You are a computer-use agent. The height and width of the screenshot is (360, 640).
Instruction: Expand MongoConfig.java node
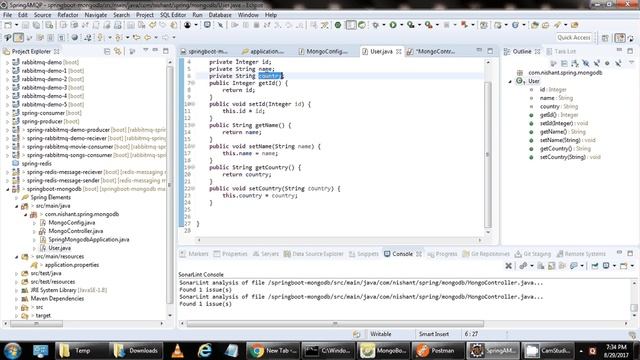[x=34, y=223]
